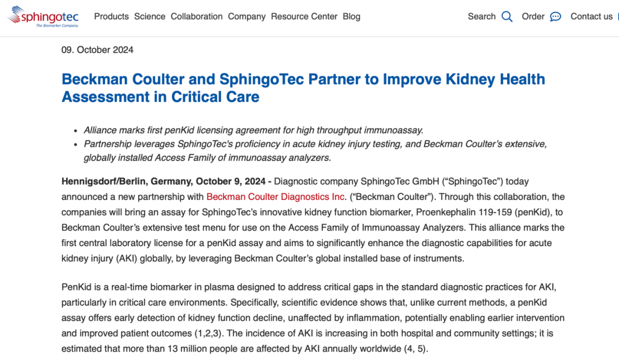Open the Collaboration menu
The height and width of the screenshot is (364, 619).
tap(197, 17)
